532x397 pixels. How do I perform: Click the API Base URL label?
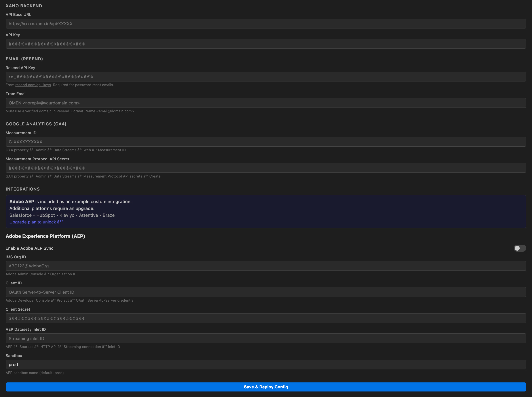pos(19,15)
